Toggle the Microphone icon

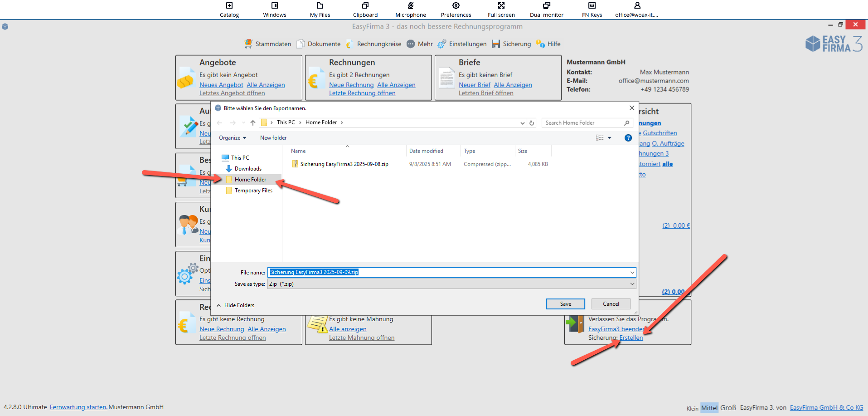click(410, 6)
